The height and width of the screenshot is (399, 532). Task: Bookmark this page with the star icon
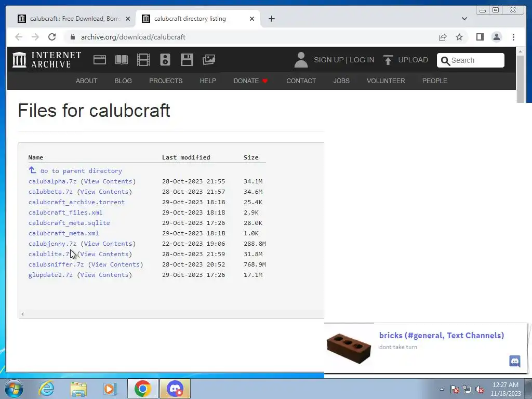[459, 37]
